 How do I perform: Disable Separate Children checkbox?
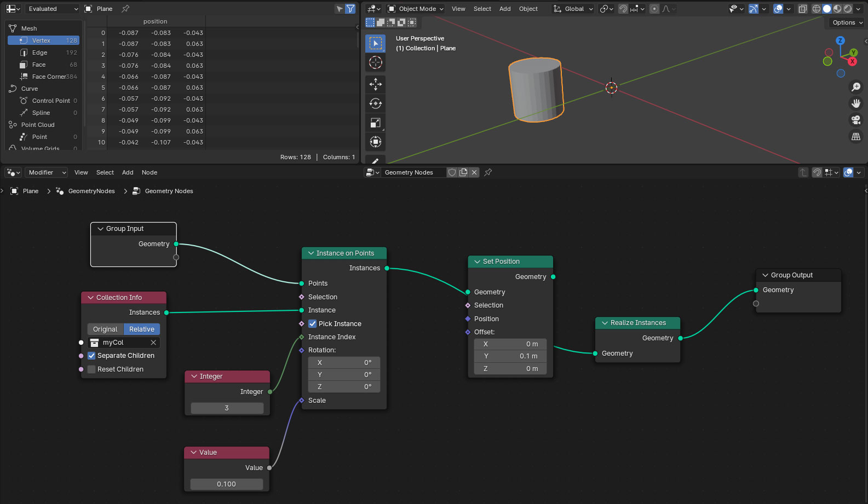pos(91,356)
